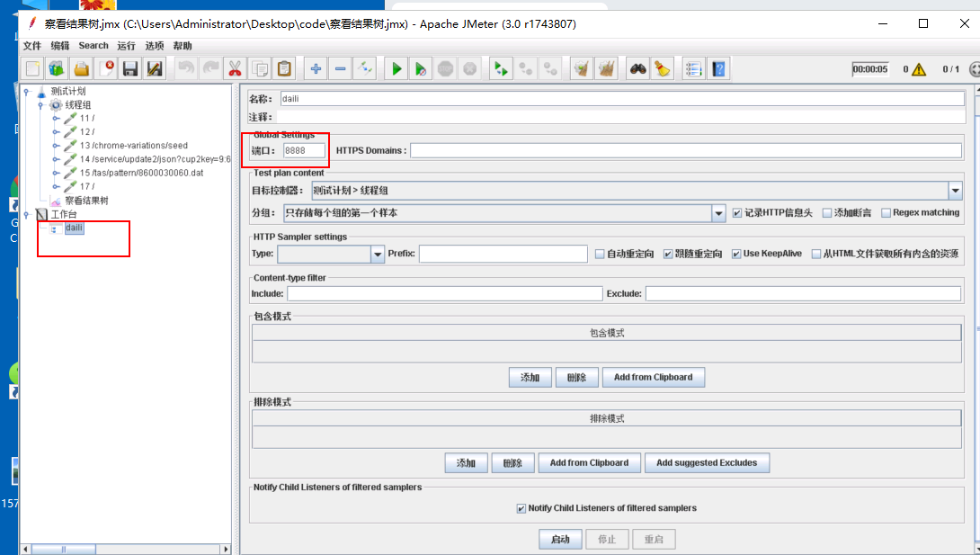Cut the selected element with scissors

click(x=235, y=68)
